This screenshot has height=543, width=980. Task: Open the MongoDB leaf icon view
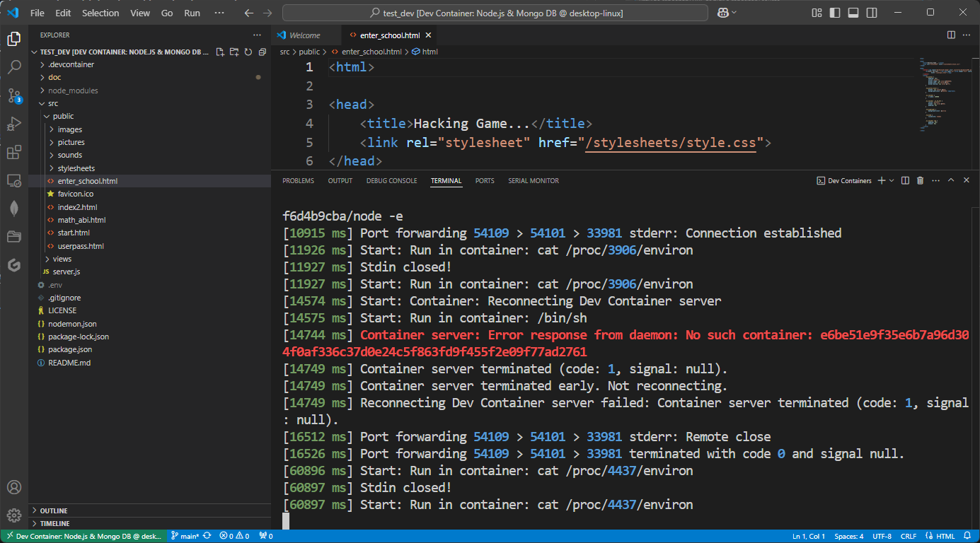14,209
